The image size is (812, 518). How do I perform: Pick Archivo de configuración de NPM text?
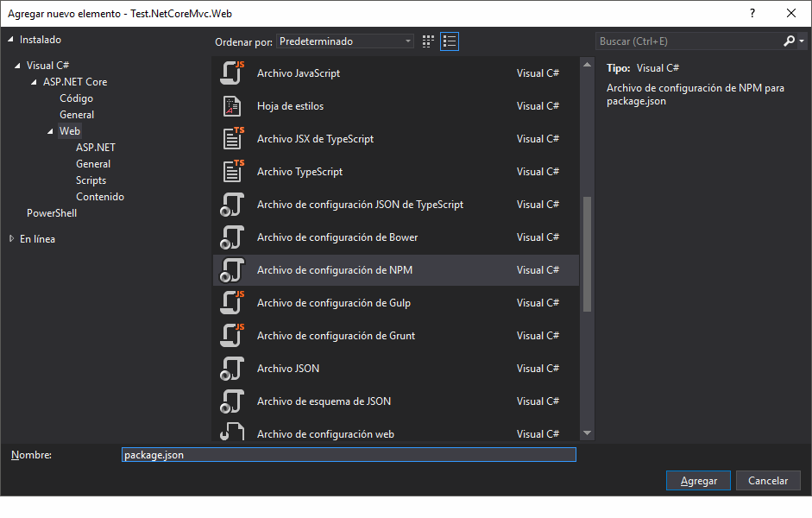click(x=335, y=270)
